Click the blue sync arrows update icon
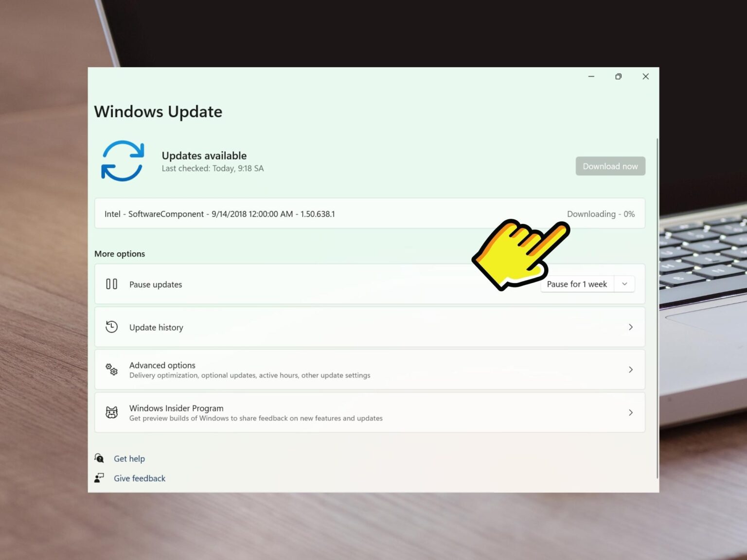The height and width of the screenshot is (560, 747). point(123,161)
